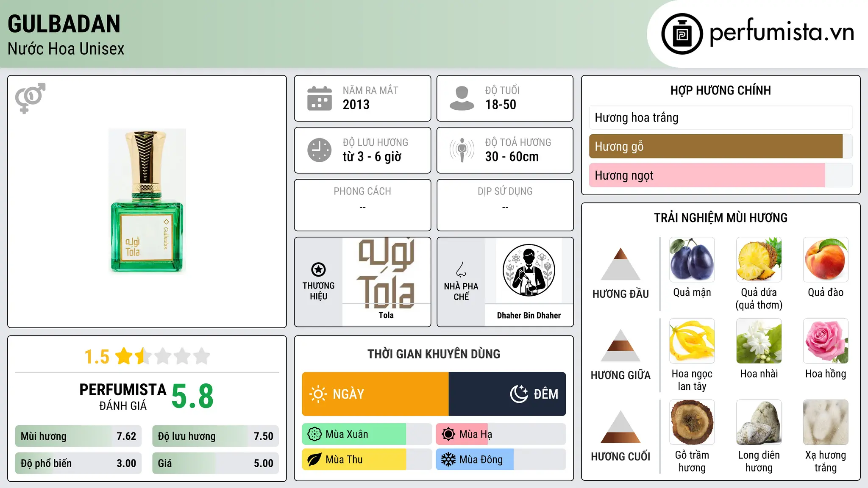Click the Độ lưu hương 7.50 score bar

[x=216, y=436]
